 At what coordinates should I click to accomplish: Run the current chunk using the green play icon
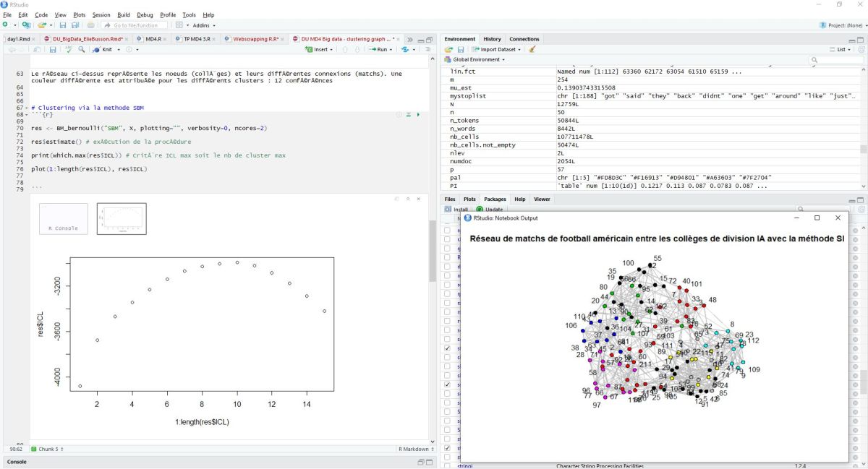pos(417,115)
